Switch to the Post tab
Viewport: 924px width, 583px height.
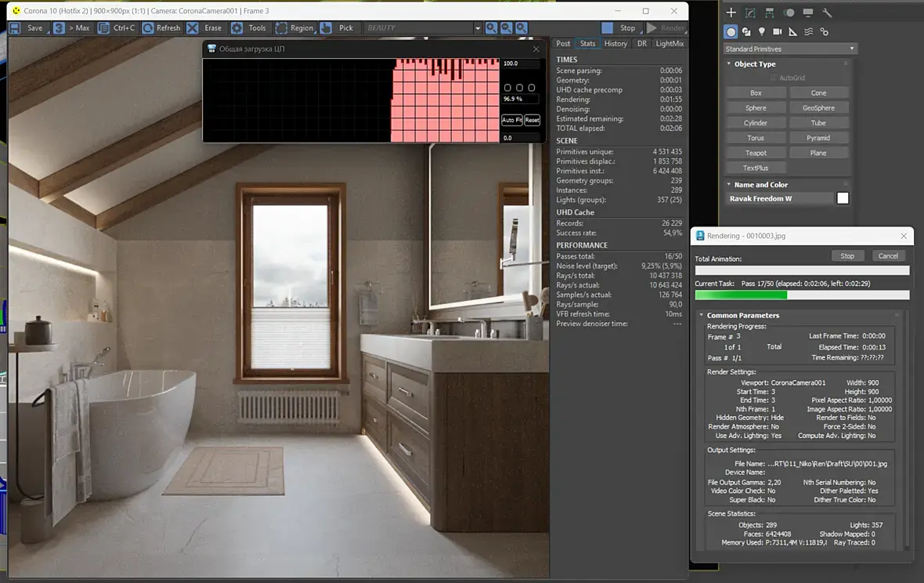click(563, 44)
